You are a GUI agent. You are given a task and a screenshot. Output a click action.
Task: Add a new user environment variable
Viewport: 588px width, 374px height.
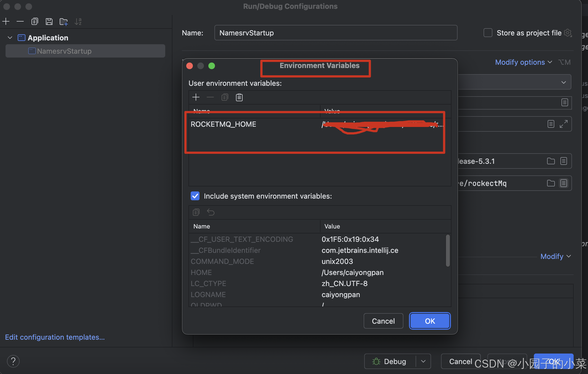(x=196, y=97)
